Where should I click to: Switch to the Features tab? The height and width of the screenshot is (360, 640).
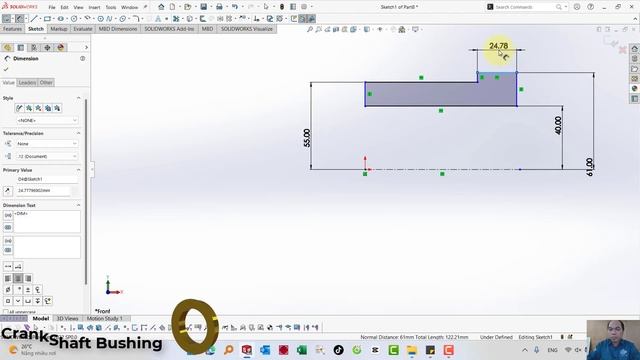tap(12, 29)
